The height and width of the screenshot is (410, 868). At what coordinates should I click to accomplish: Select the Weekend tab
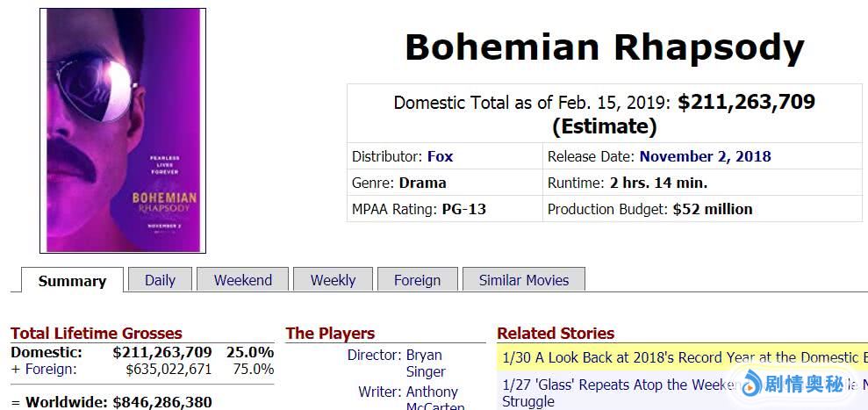pos(243,280)
